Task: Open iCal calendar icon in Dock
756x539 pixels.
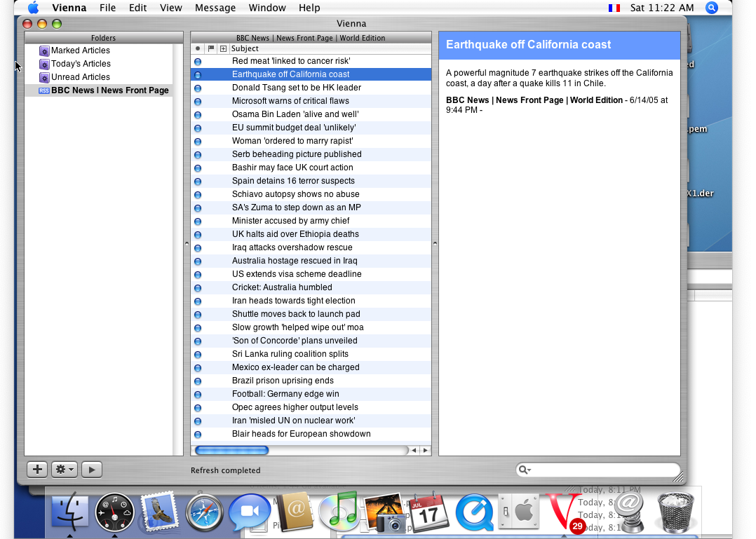Action: (x=428, y=512)
